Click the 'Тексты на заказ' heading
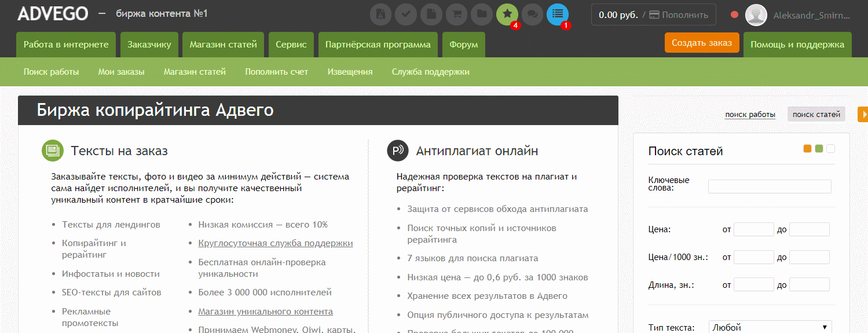The image size is (868, 333). coord(119,151)
